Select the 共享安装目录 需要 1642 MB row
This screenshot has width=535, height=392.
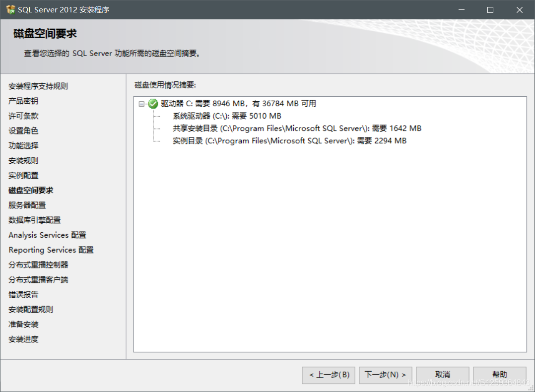tap(297, 129)
